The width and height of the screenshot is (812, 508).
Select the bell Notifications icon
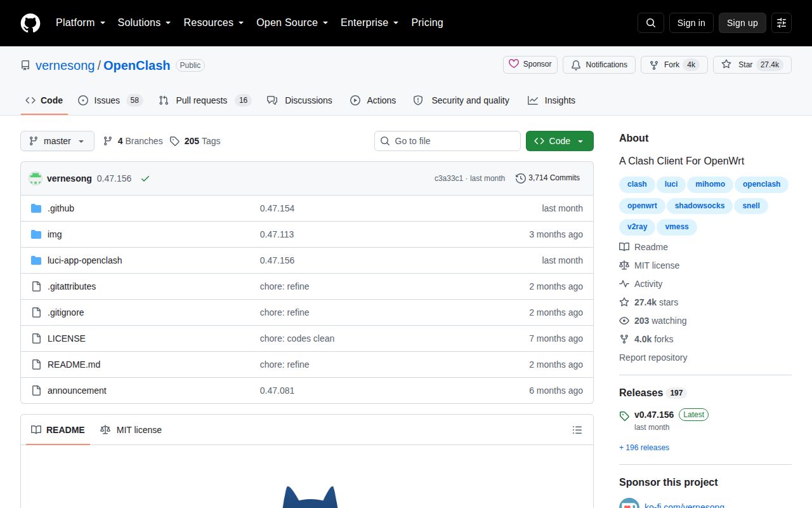click(576, 65)
